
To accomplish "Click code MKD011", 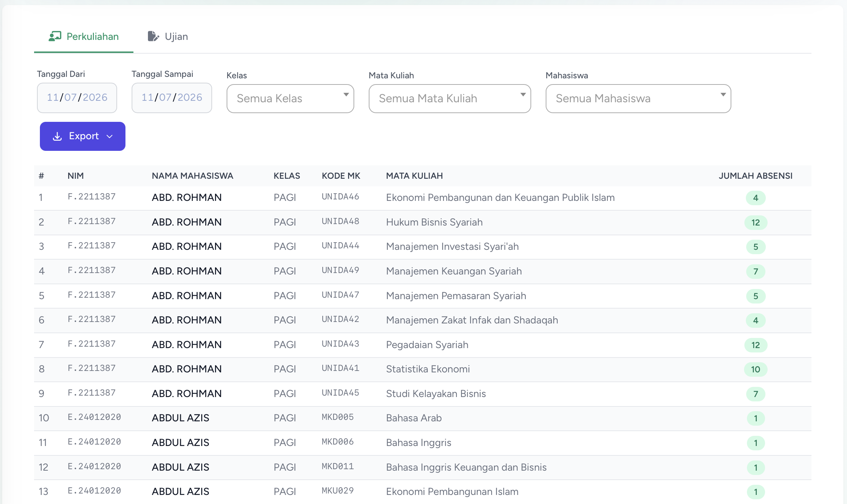I will pyautogui.click(x=338, y=467).
